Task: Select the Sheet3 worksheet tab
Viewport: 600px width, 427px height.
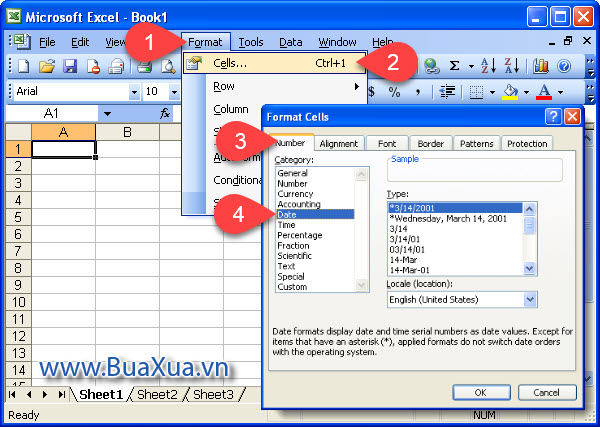Action: pos(213,394)
